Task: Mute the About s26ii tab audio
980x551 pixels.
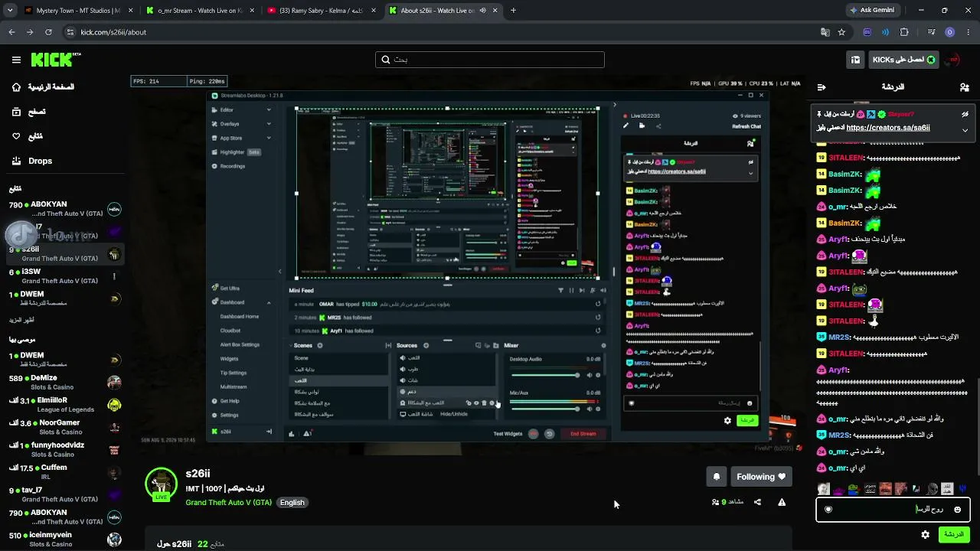Action: pyautogui.click(x=482, y=11)
